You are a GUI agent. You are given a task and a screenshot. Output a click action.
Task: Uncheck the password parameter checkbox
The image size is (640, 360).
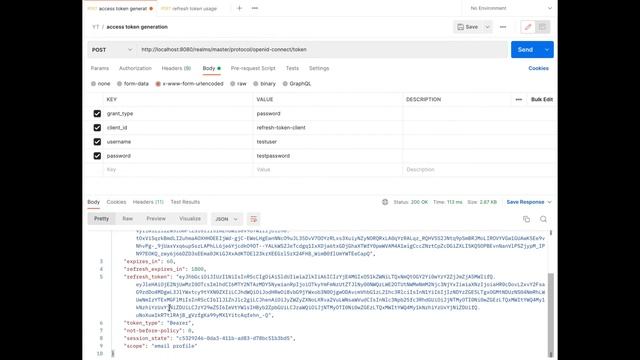97,156
